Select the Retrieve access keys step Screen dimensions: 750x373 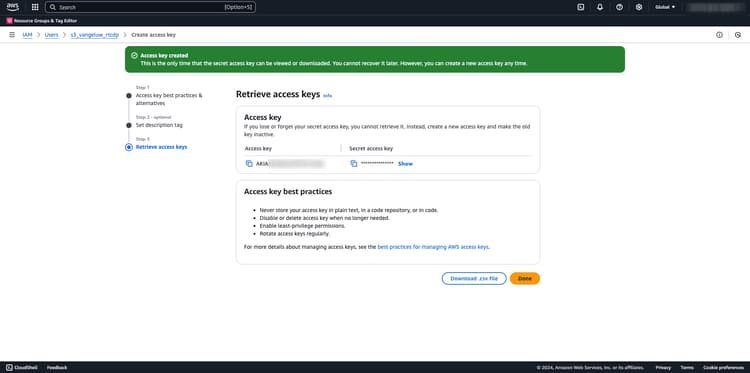(161, 147)
